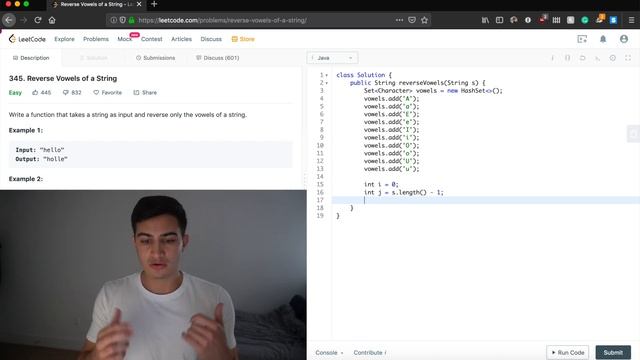Show site information icon in address bar
Viewport: 640px width, 360px height.
coord(113,20)
